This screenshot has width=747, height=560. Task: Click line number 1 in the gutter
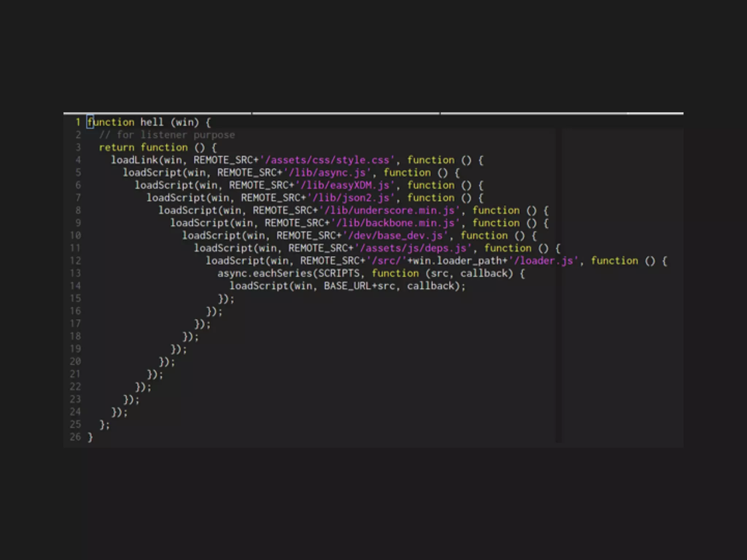click(x=78, y=122)
